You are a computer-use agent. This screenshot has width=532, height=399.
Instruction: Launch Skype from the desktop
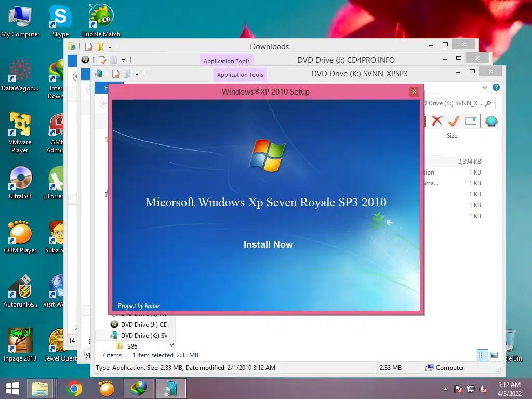(60, 21)
